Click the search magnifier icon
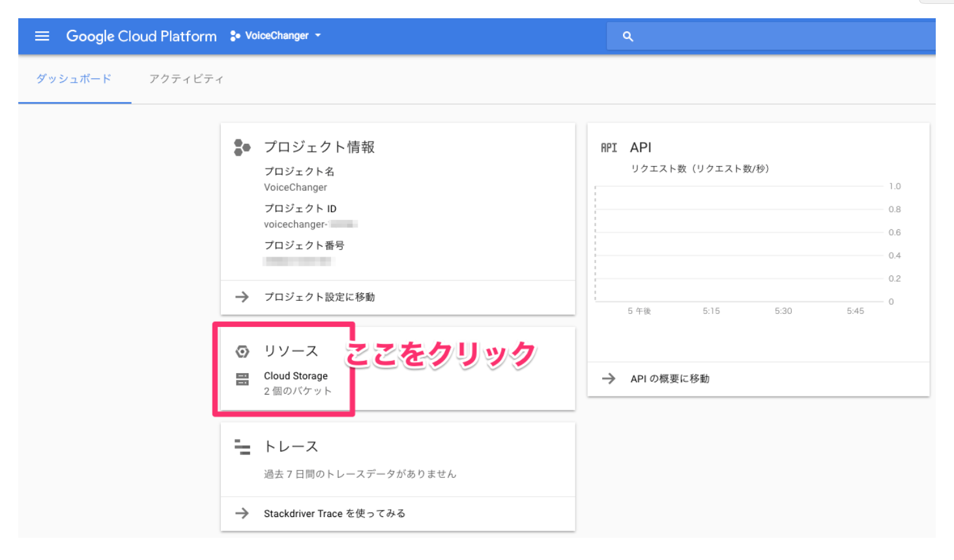The height and width of the screenshot is (560, 954). (x=628, y=36)
